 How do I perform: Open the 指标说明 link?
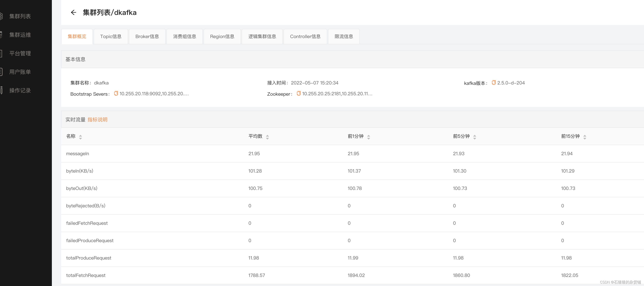click(98, 120)
